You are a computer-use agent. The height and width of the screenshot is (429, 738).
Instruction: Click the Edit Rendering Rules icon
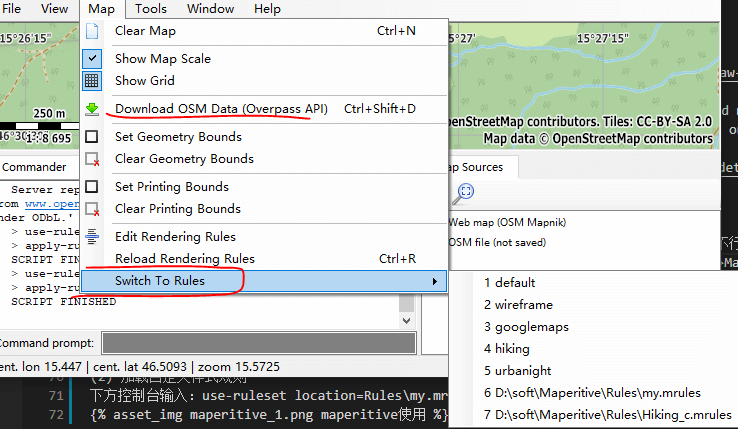(x=92, y=237)
